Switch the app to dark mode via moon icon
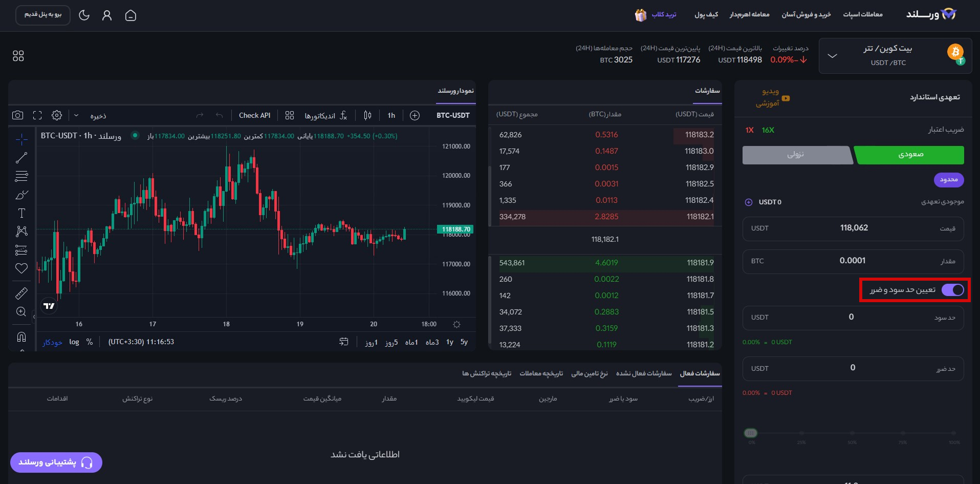980x484 pixels. [x=84, y=15]
